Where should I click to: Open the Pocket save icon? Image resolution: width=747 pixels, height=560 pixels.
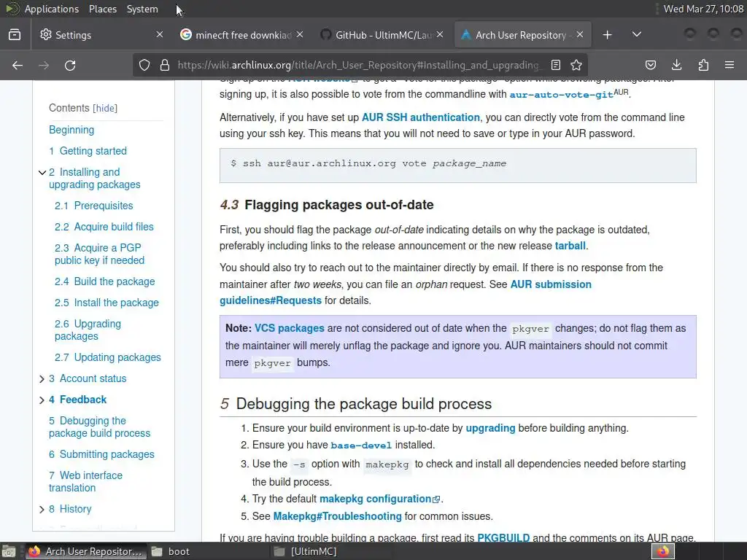click(x=651, y=65)
